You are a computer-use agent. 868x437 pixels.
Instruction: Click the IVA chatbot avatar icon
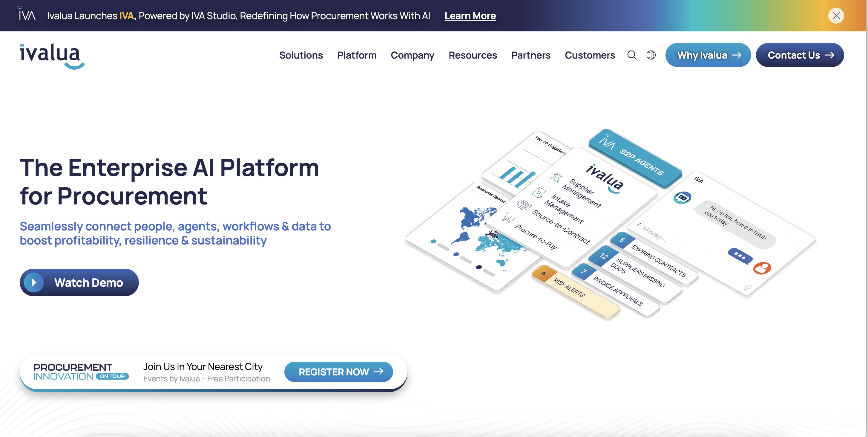pos(682,198)
